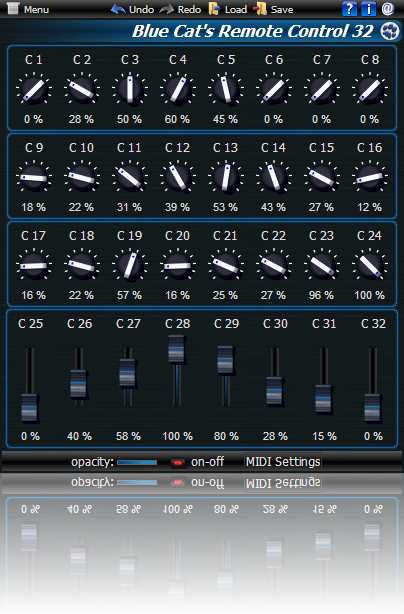Save the preset with the Save icon
The image size is (404, 614).
click(260, 9)
